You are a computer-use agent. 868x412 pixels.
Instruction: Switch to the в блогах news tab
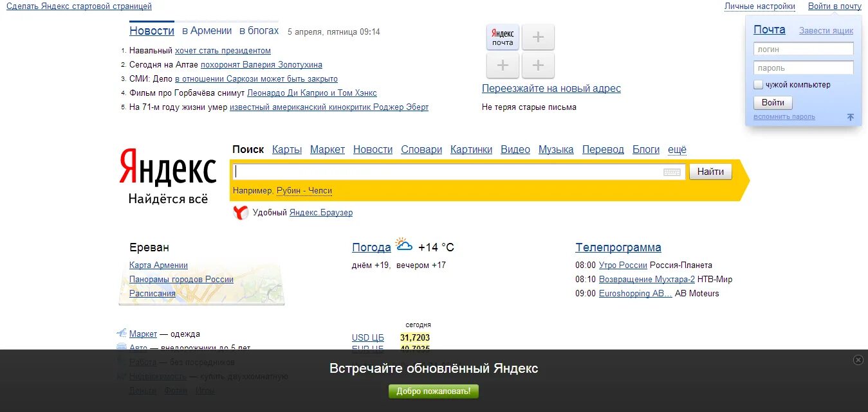(x=259, y=31)
